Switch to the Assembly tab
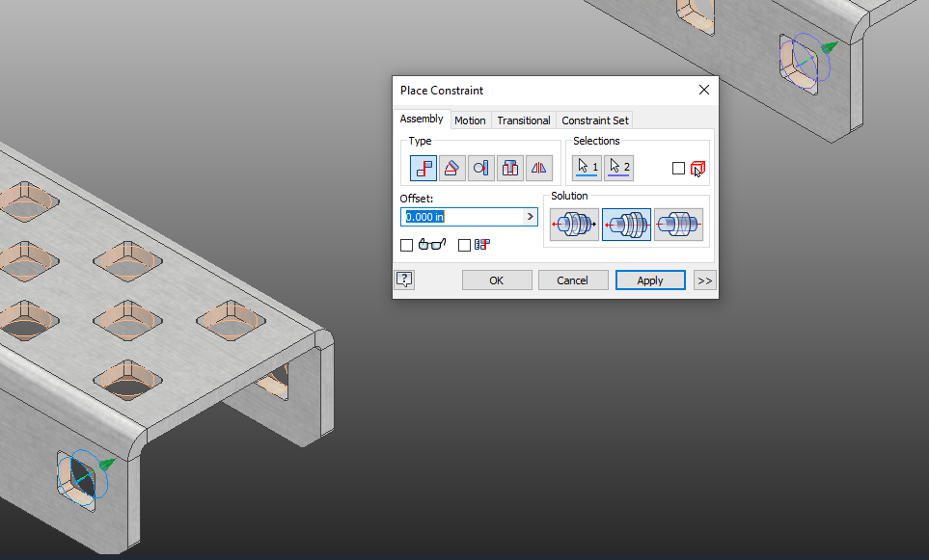The width and height of the screenshot is (929, 560). [422, 119]
